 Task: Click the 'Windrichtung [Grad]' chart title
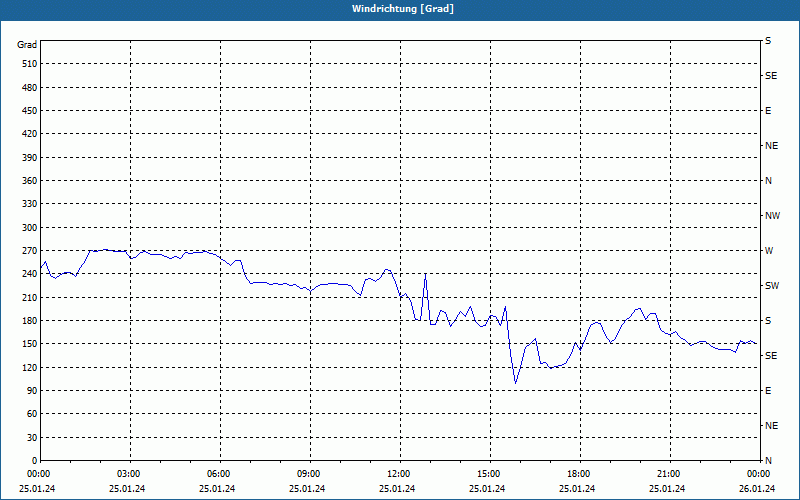(403, 9)
